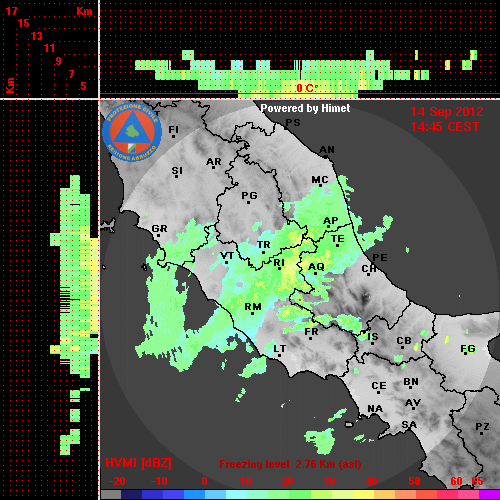Click the FG city label
The width and height of the screenshot is (500, 500).
468,349
